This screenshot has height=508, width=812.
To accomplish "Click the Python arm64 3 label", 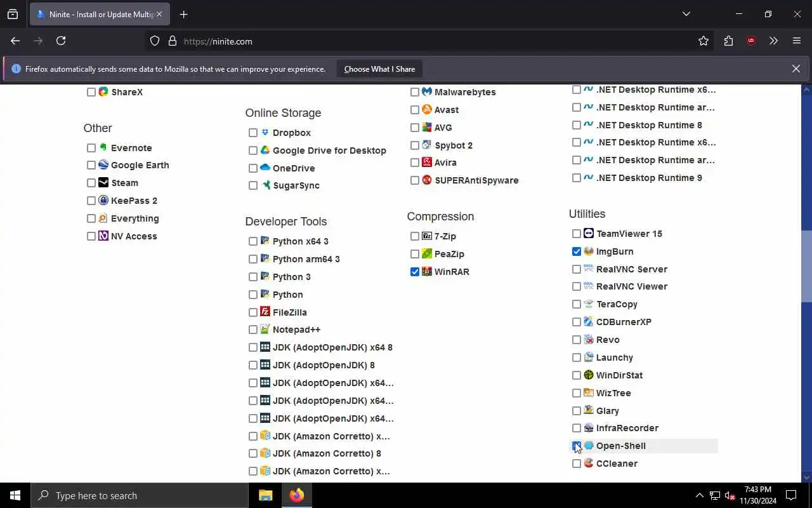I will (x=306, y=259).
